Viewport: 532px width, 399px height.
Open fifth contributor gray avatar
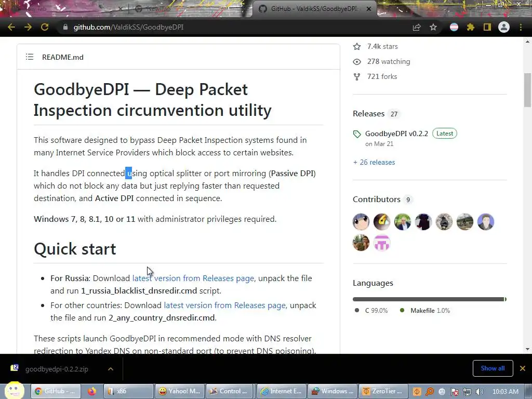pyautogui.click(x=444, y=222)
